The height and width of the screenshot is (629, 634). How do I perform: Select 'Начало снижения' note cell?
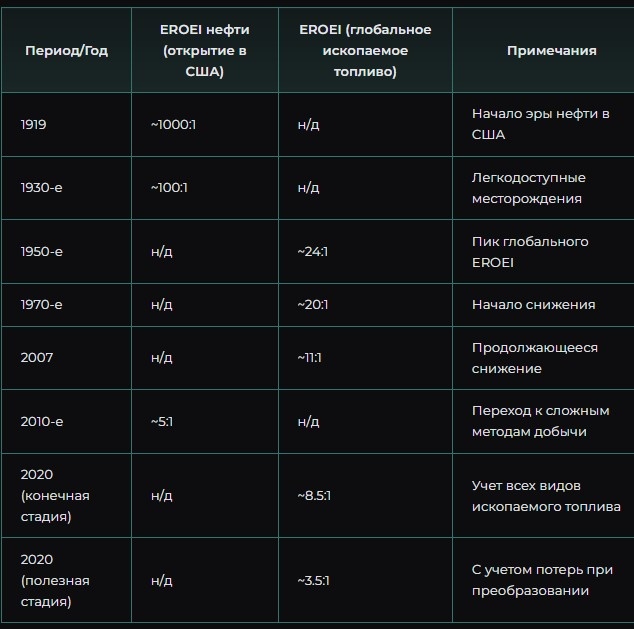point(533,304)
